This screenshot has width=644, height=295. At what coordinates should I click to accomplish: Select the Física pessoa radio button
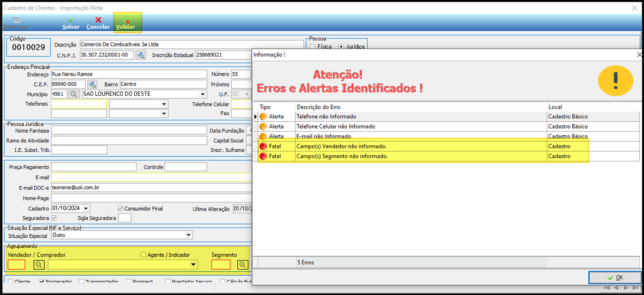tap(313, 47)
